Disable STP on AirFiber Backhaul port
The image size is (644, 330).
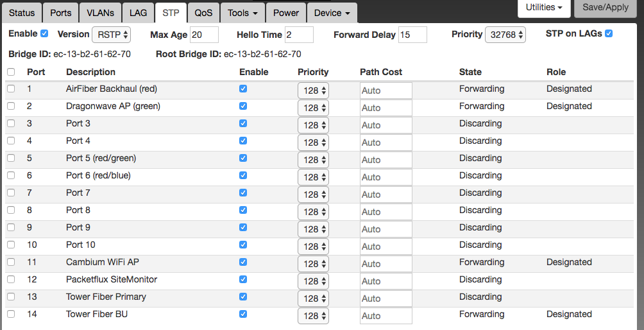(243, 89)
